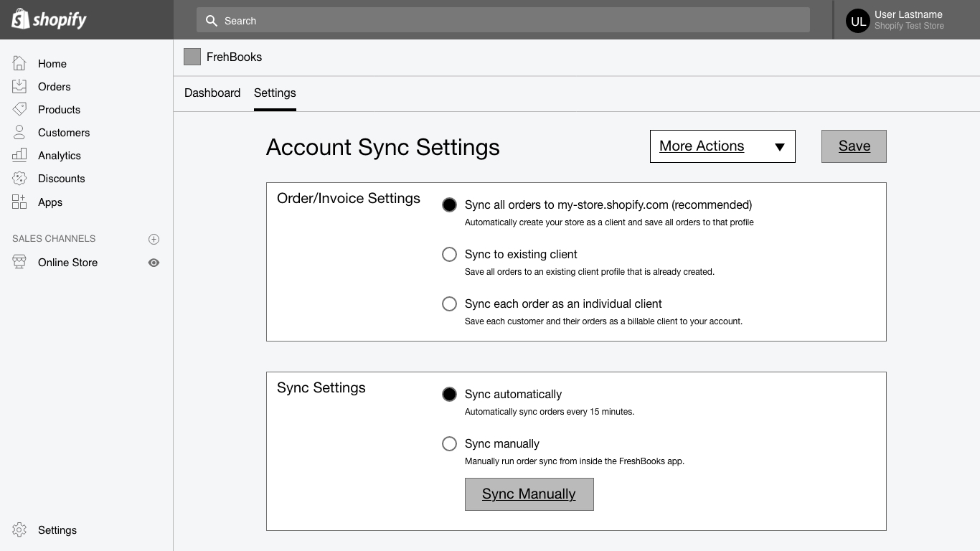The image size is (980, 551).
Task: Click the Products tag icon
Action: [19, 109]
